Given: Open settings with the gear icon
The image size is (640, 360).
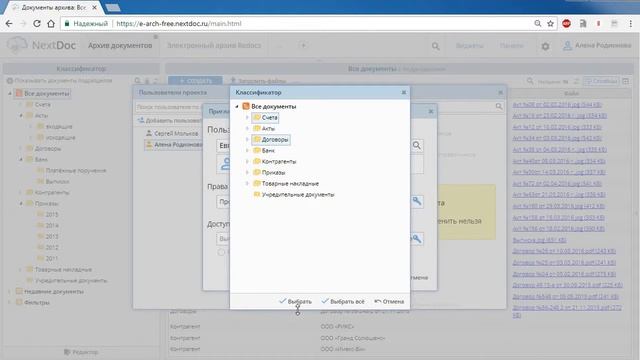Looking at the screenshot, I should point(545,46).
